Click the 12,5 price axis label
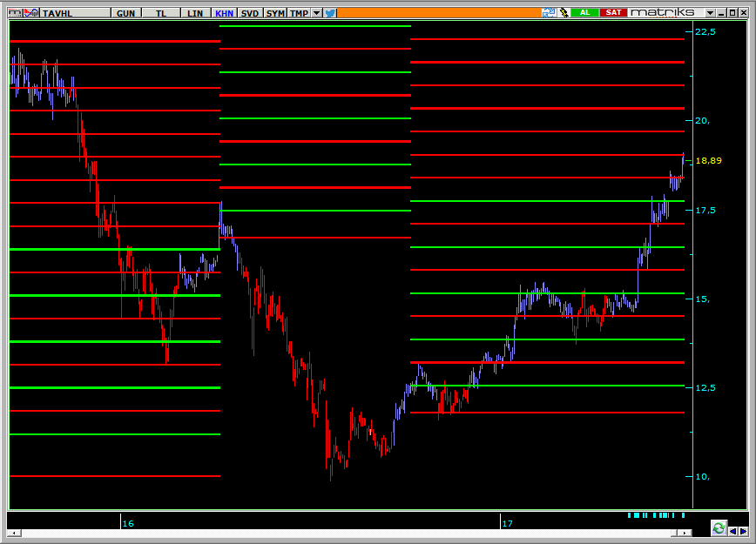756x544 pixels. point(705,387)
